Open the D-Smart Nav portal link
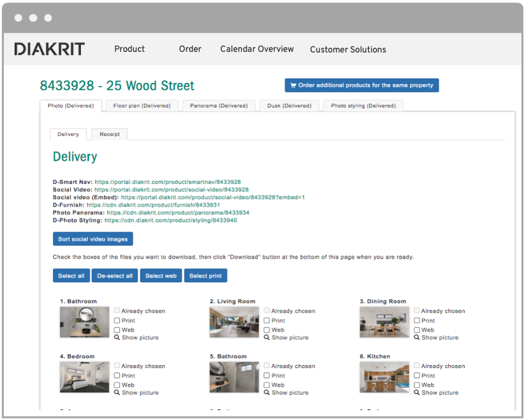The image size is (524, 420). point(168,182)
